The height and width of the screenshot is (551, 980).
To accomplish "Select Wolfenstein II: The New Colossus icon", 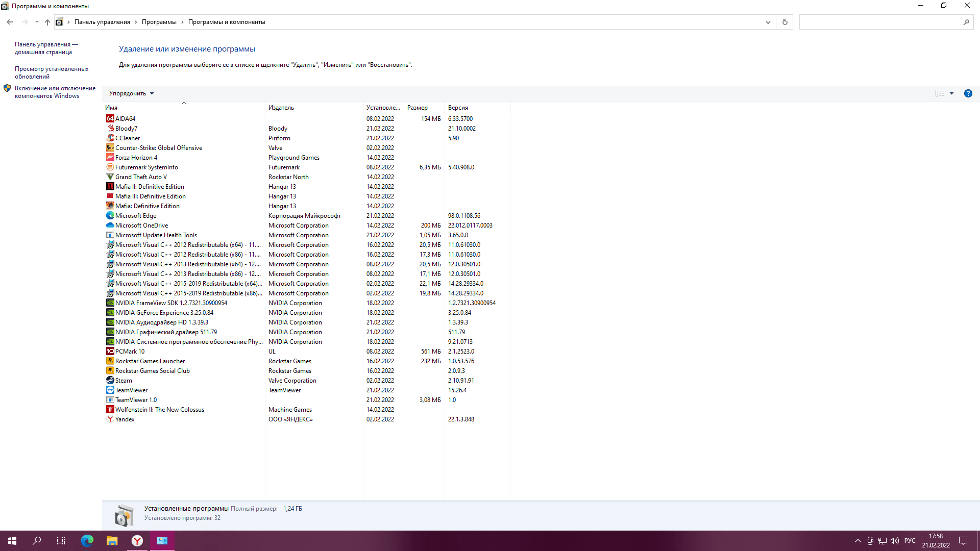I will tap(110, 409).
